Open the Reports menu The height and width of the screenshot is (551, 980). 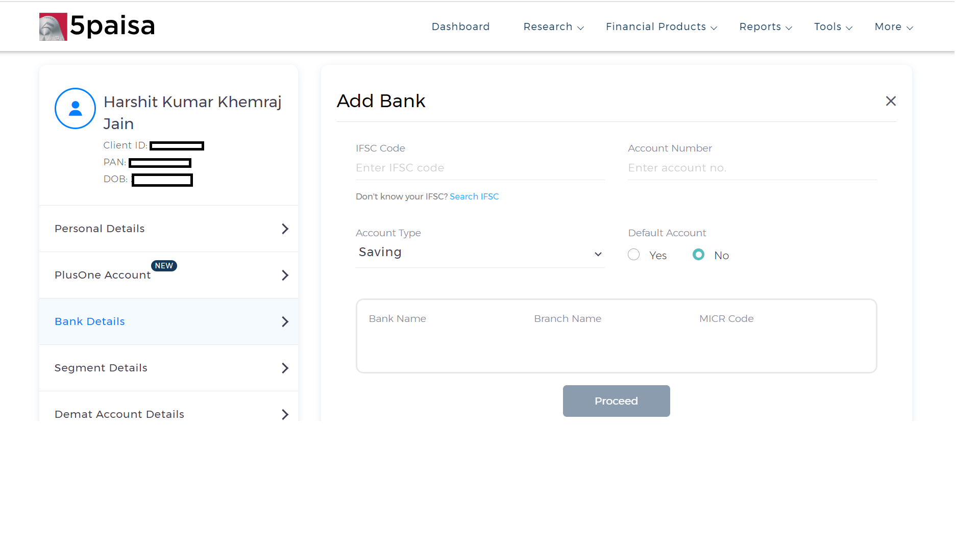[x=766, y=27]
